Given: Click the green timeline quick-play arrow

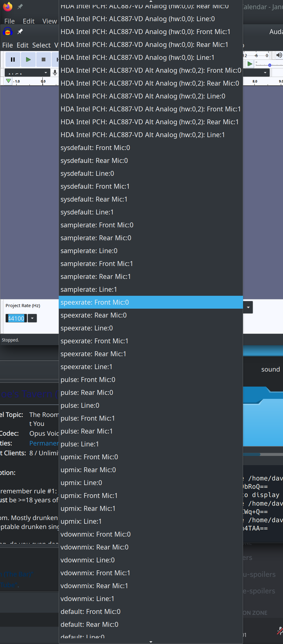Looking at the screenshot, I should point(9,81).
